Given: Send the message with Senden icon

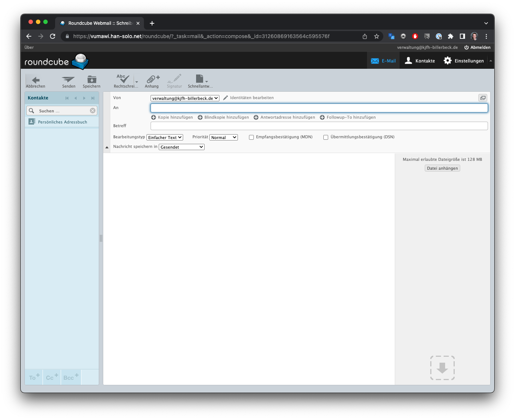Looking at the screenshot, I should pyautogui.click(x=68, y=80).
